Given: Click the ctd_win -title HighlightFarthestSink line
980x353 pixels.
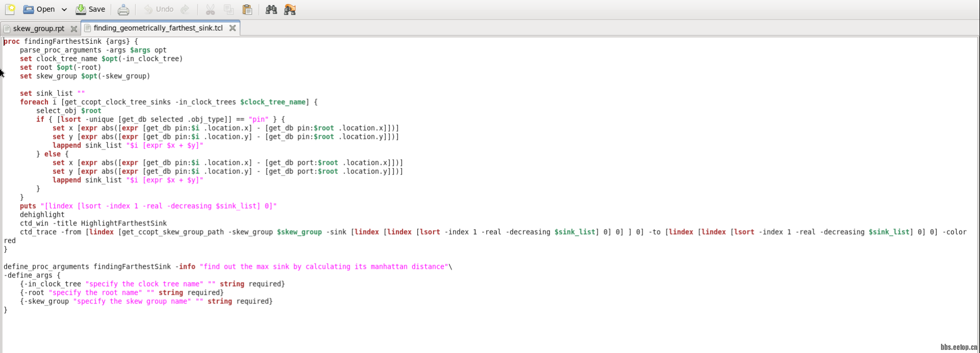Looking at the screenshot, I should 93,223.
